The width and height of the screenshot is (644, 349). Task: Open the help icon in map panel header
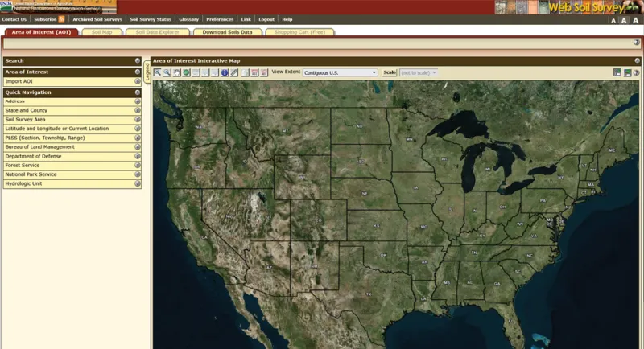pos(637,72)
